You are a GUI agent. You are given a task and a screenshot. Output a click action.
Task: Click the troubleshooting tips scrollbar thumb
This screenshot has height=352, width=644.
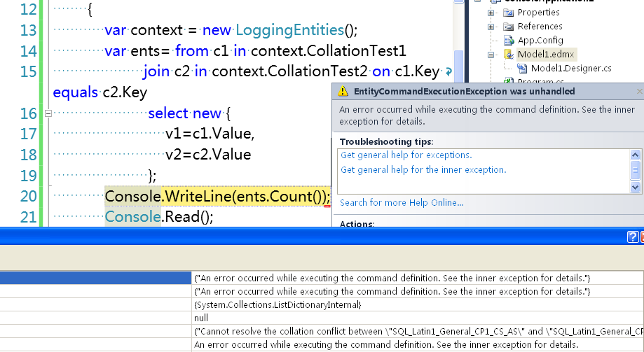[x=635, y=170]
